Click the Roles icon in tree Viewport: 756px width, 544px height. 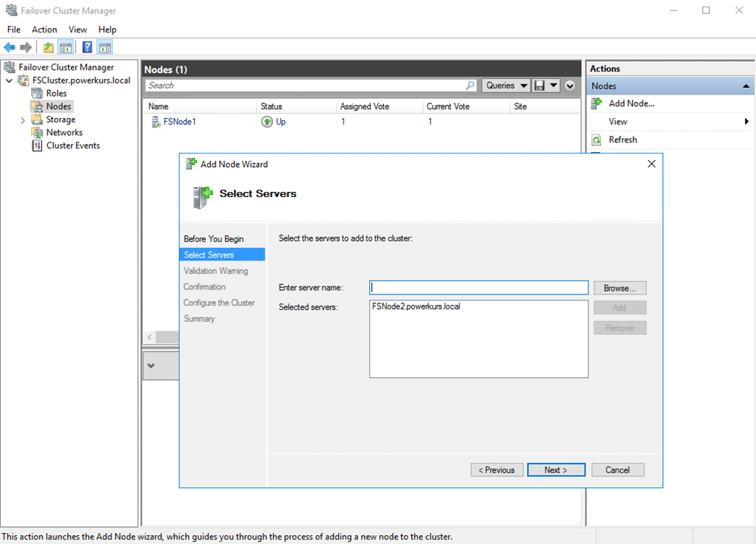(37, 94)
